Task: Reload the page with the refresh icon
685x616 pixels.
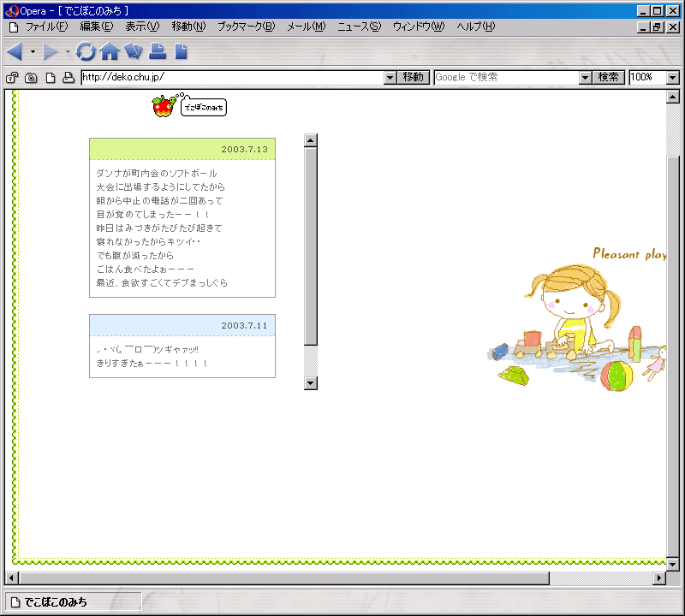Action: (86, 51)
